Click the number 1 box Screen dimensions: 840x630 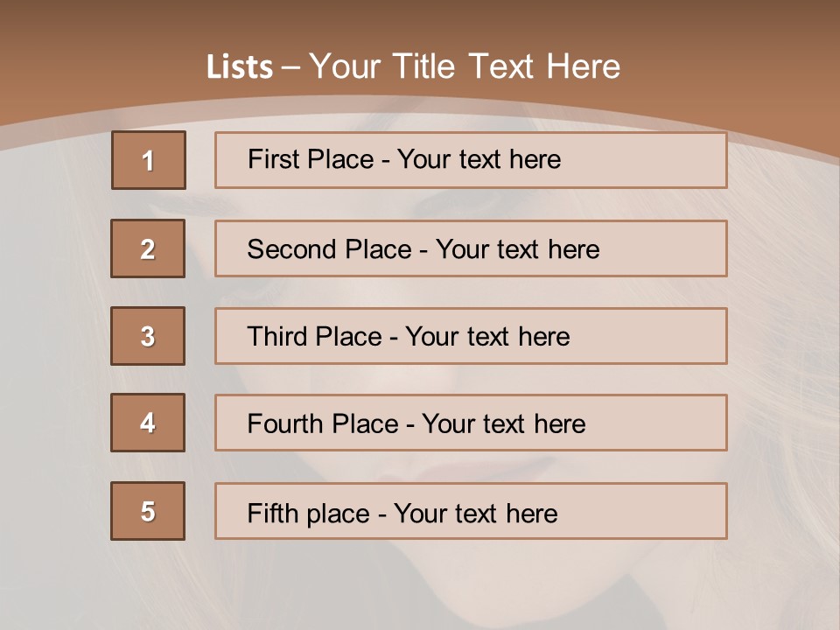(148, 160)
